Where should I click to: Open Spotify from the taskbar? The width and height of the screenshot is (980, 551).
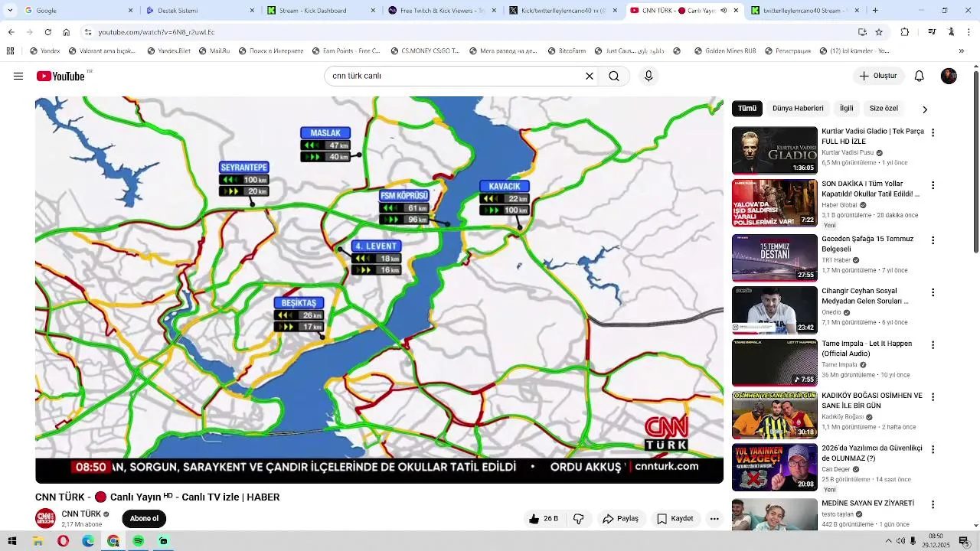[x=138, y=541]
